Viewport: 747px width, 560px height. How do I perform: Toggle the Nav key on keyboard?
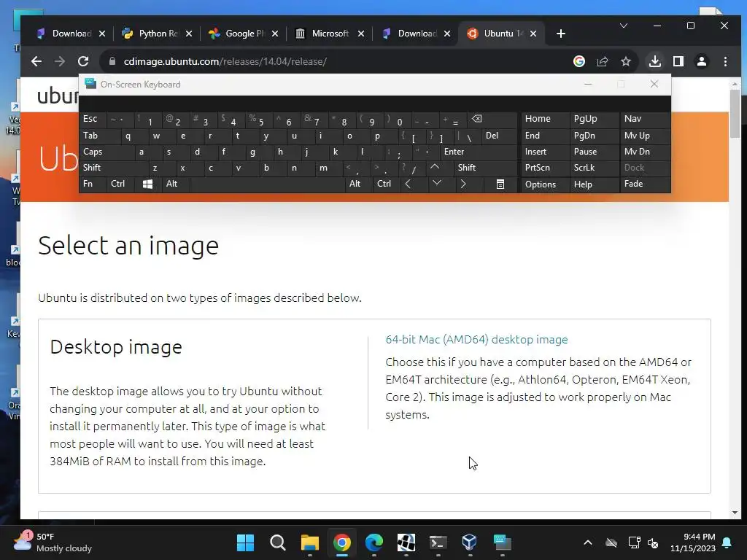[646, 119]
